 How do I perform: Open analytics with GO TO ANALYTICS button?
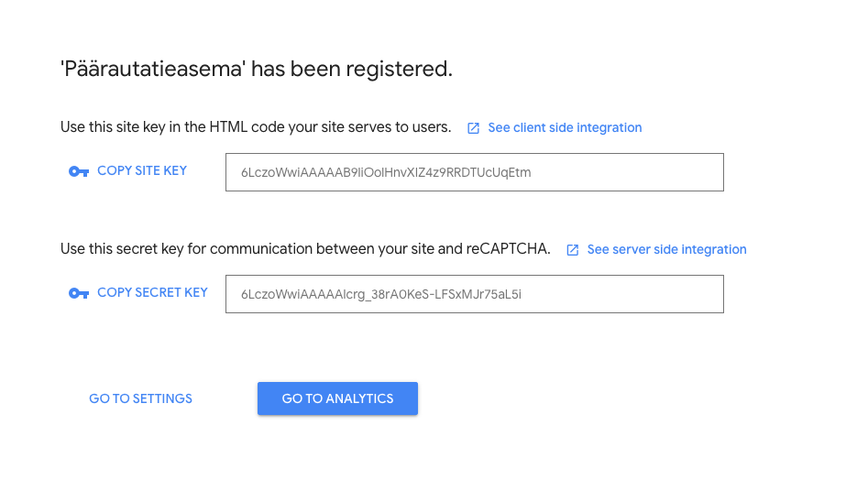pyautogui.click(x=337, y=398)
